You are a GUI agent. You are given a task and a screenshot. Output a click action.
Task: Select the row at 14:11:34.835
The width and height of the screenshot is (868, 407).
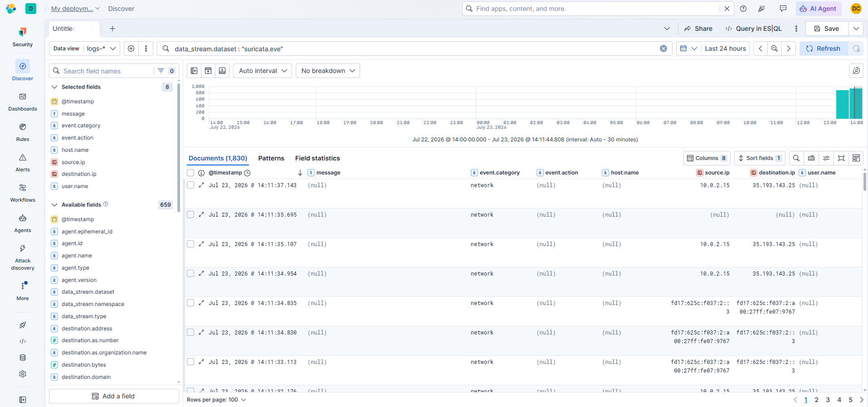coord(190,303)
